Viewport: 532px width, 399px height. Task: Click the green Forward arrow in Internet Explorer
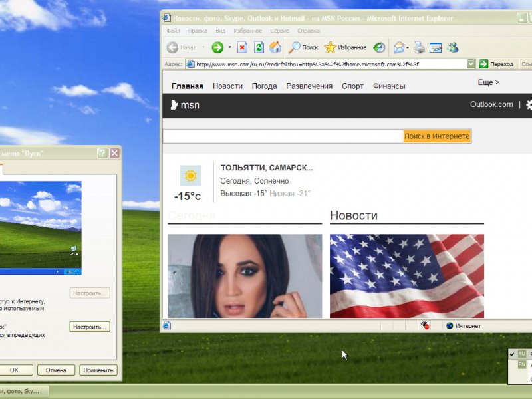point(217,47)
